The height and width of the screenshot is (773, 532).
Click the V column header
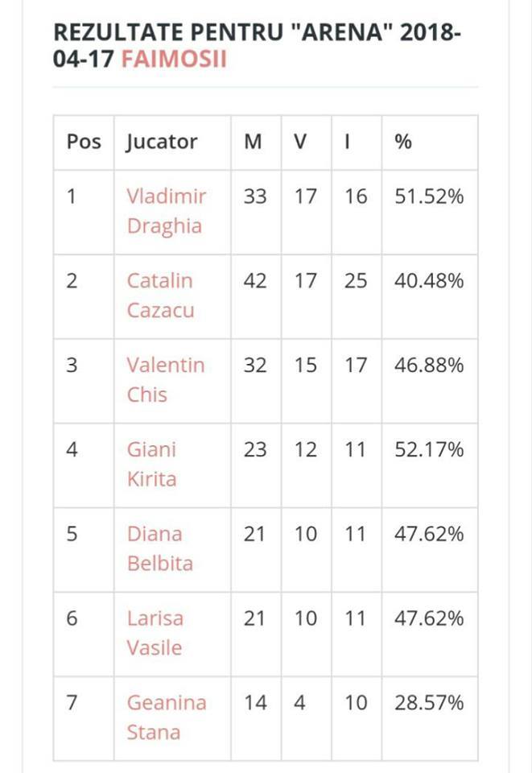click(x=300, y=142)
